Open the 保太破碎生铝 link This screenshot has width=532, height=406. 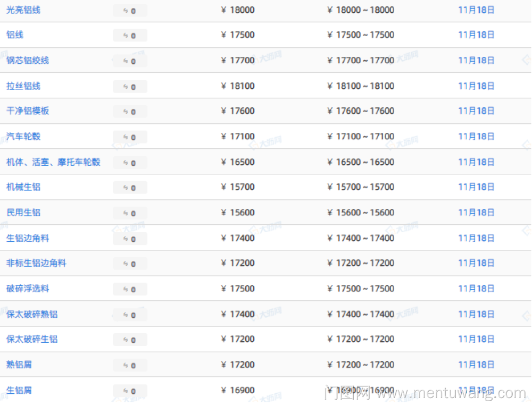pyautogui.click(x=32, y=339)
